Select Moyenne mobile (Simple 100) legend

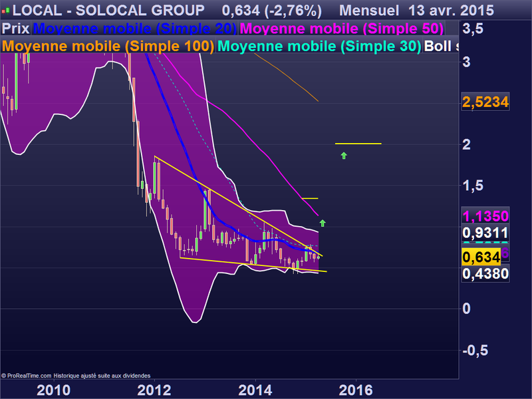pos(108,46)
